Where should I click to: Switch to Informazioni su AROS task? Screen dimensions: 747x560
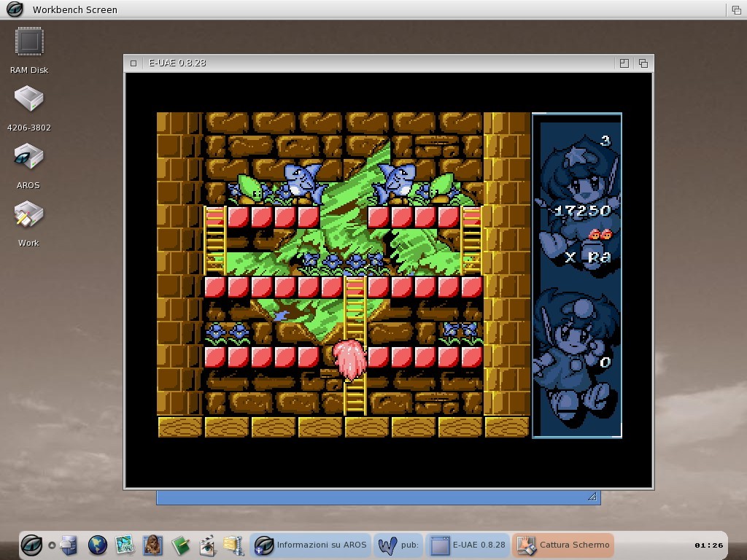coord(311,545)
